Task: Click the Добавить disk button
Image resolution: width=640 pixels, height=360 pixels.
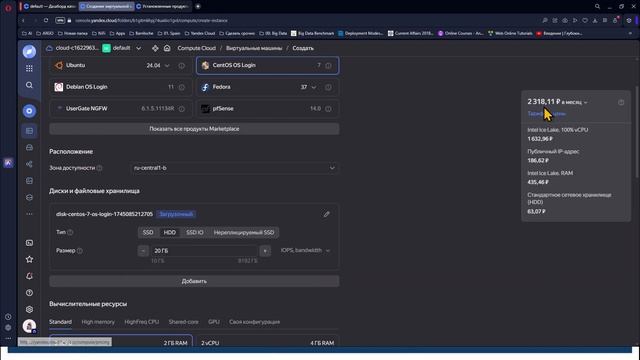Action: [x=194, y=281]
